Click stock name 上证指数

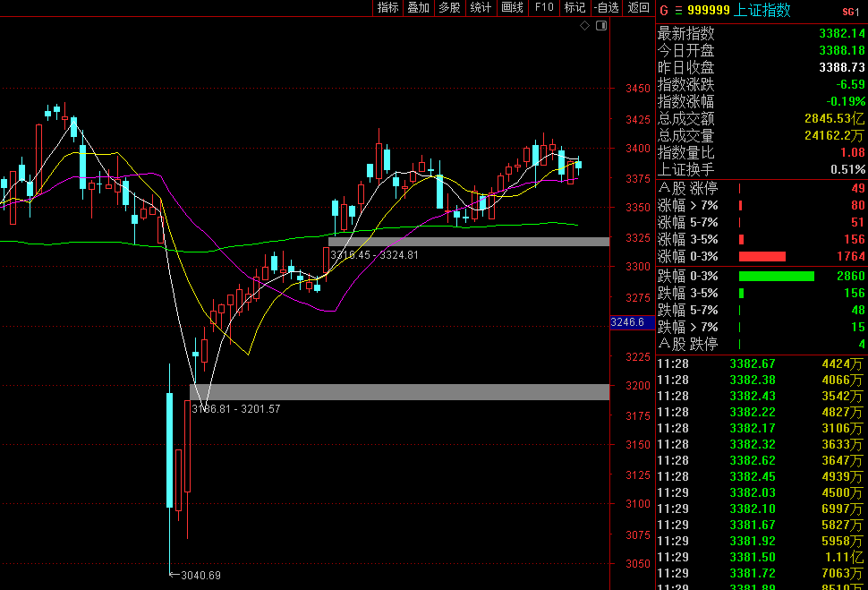(762, 10)
